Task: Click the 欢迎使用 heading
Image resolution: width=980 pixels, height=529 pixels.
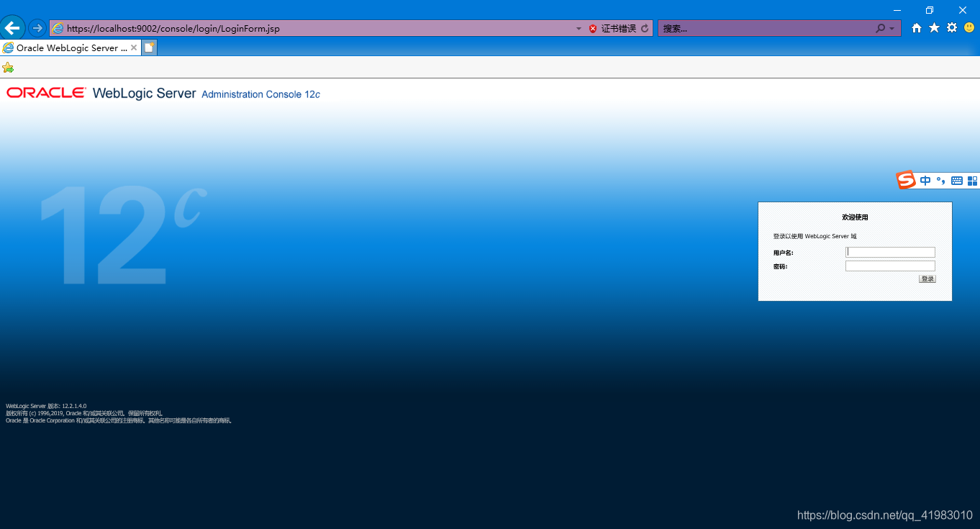Action: pos(855,217)
